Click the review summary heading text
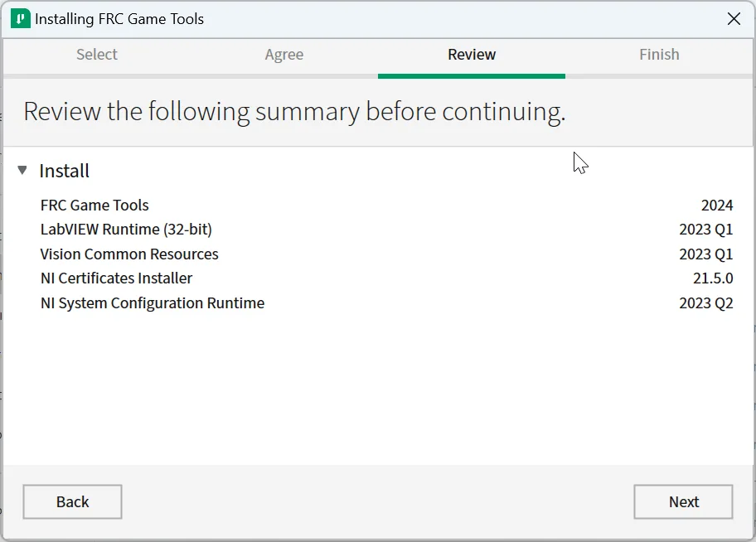This screenshot has height=542, width=756. pos(294,111)
